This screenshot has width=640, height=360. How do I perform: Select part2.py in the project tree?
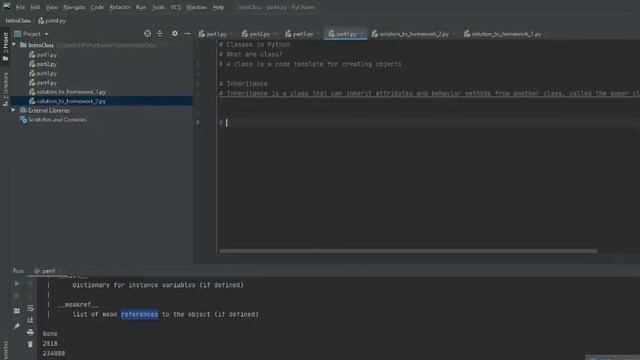click(x=43, y=64)
